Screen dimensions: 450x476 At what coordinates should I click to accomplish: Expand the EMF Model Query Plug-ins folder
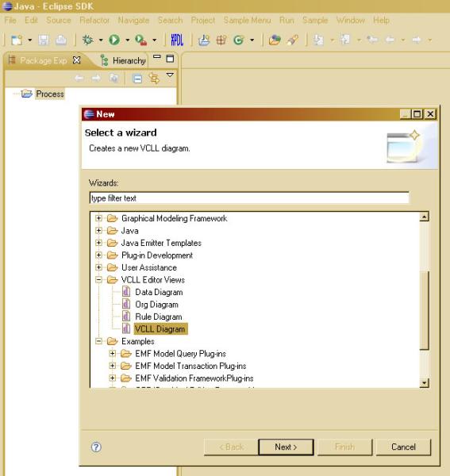pyautogui.click(x=113, y=353)
